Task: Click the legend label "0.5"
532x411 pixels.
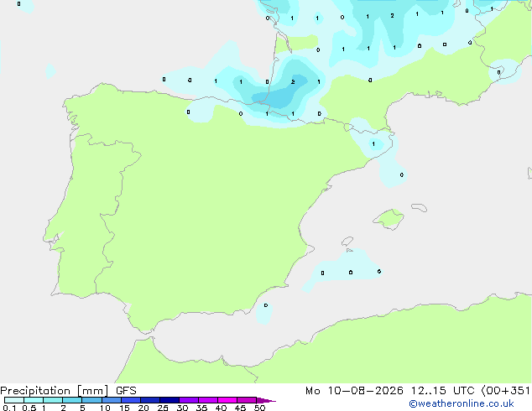Action: click(29, 408)
